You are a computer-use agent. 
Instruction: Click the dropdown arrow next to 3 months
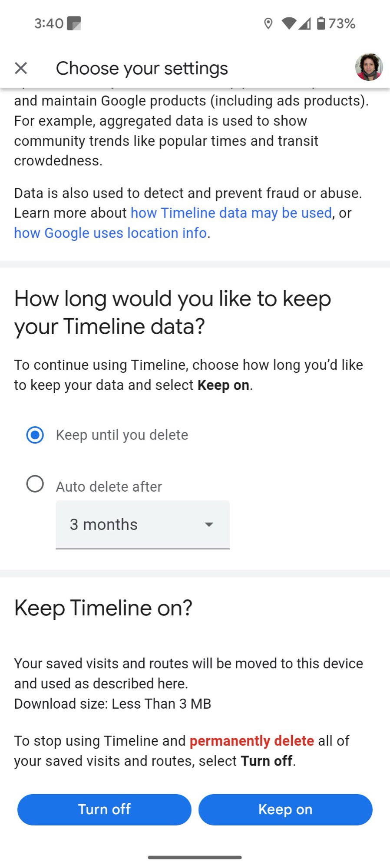[x=209, y=525]
